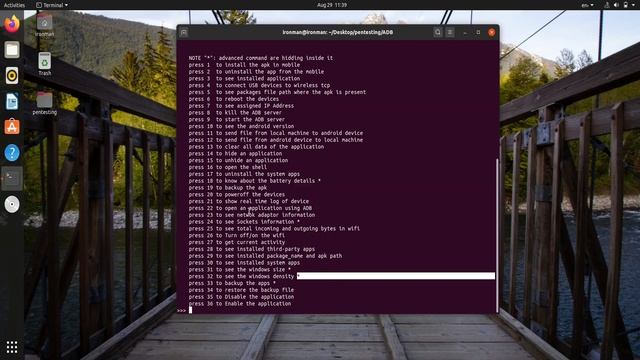Open Files manager in the dock

(12, 50)
